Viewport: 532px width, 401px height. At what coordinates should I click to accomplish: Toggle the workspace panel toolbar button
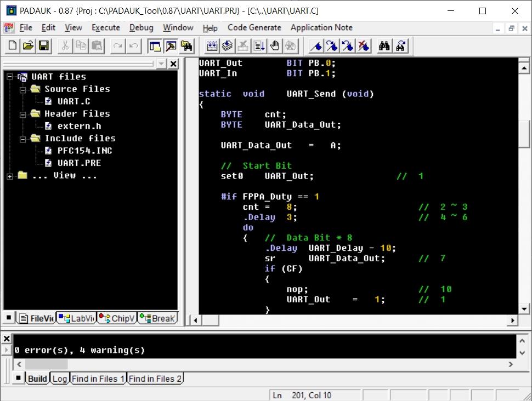tap(155, 46)
